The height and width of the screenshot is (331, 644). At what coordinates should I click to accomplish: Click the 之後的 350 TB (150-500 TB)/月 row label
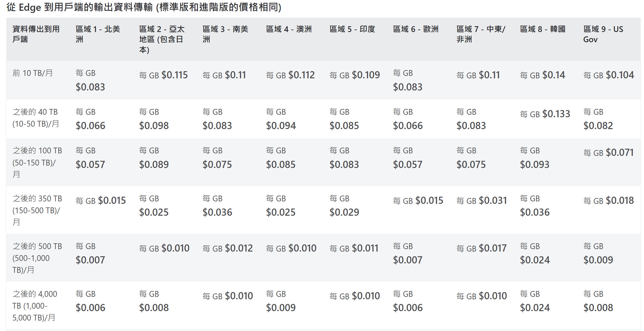click(37, 210)
